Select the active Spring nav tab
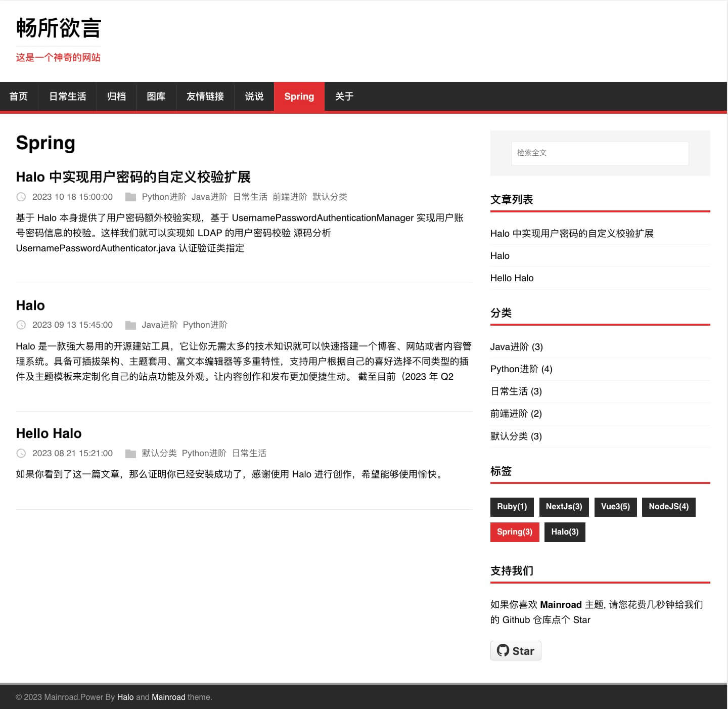Image resolution: width=728 pixels, height=709 pixels. (x=299, y=96)
